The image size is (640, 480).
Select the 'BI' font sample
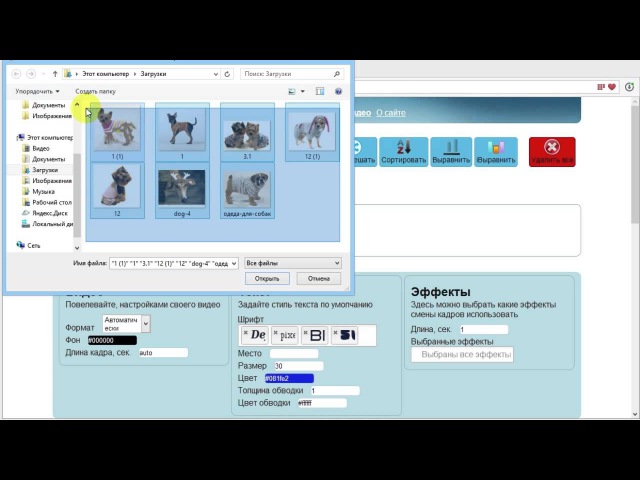coord(315,335)
